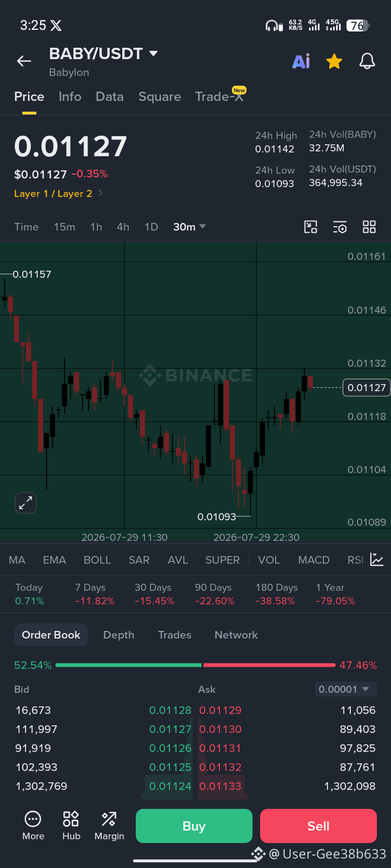Toggle the MACD sub-indicator
This screenshot has height=868, width=391.
point(314,560)
